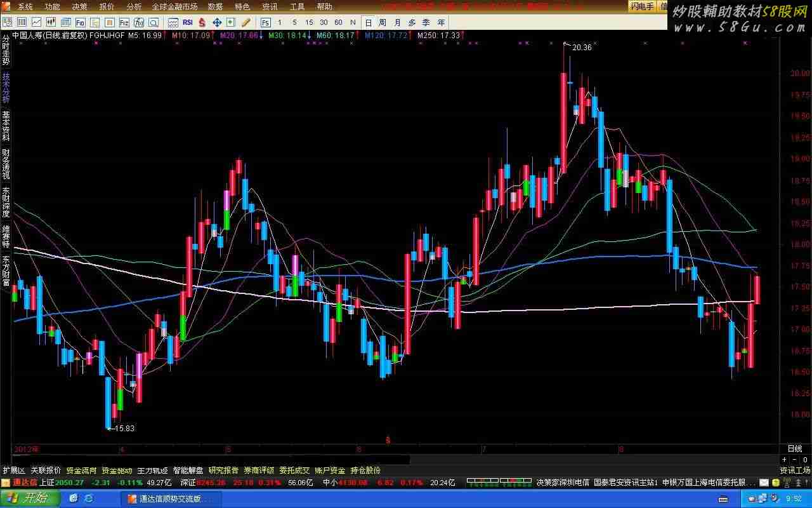Open the 基本资料 side tab
812x508 pixels.
click(x=6, y=126)
